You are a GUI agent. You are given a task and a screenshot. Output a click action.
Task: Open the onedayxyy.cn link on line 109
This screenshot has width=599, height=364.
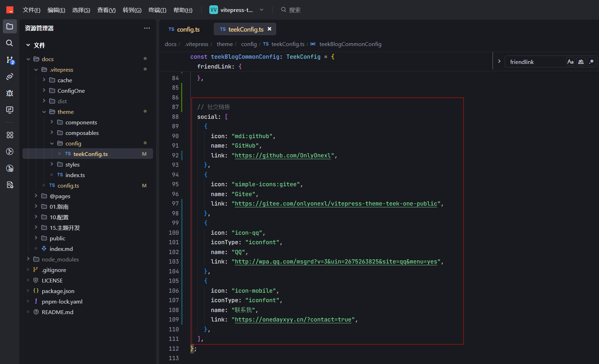[x=293, y=320]
